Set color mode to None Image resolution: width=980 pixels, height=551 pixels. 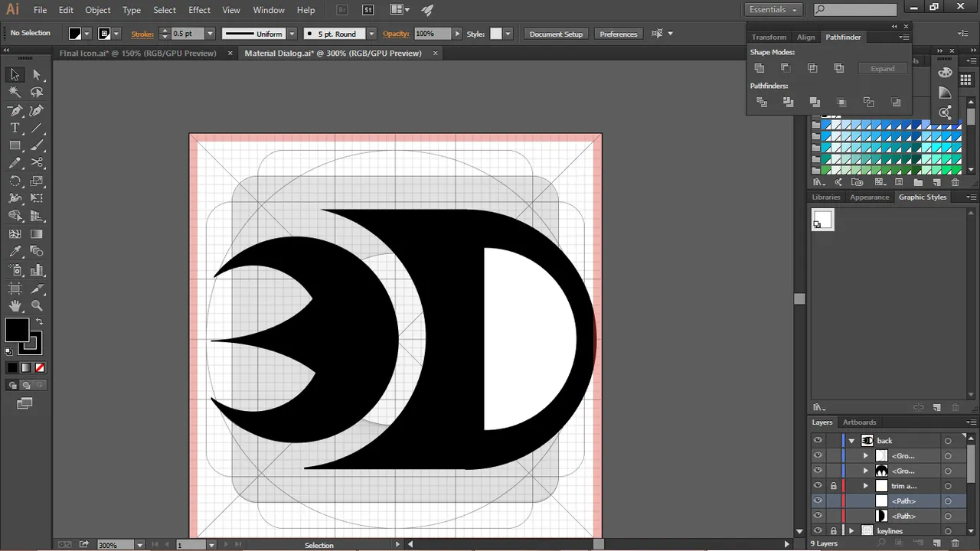pos(40,367)
